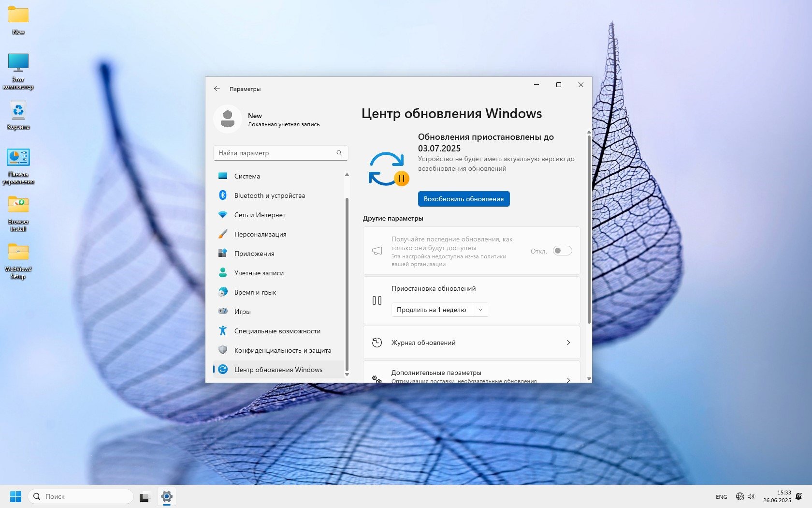Open the Персонализация section
This screenshot has height=508, width=812.
(278, 234)
